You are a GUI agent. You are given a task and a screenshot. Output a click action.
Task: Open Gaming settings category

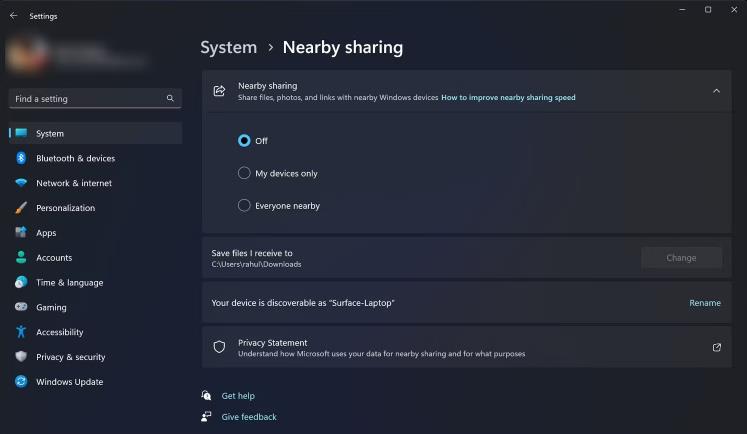pyautogui.click(x=95, y=307)
